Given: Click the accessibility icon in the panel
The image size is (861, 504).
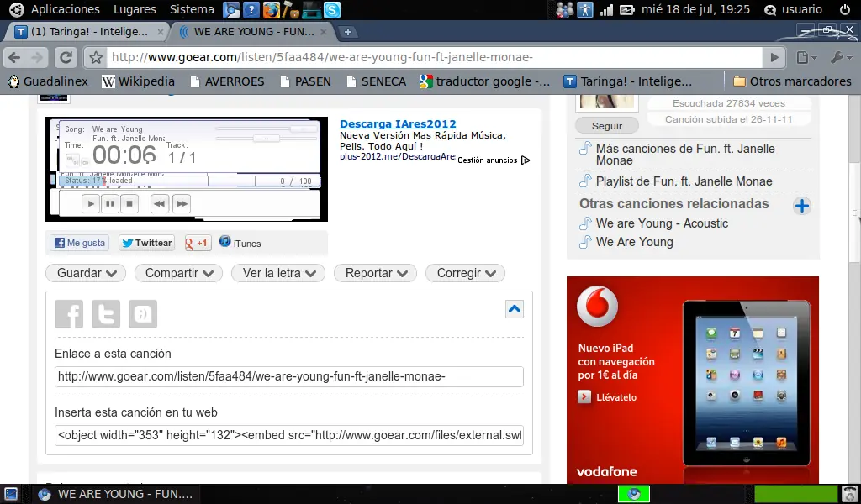Looking at the screenshot, I should [585, 9].
